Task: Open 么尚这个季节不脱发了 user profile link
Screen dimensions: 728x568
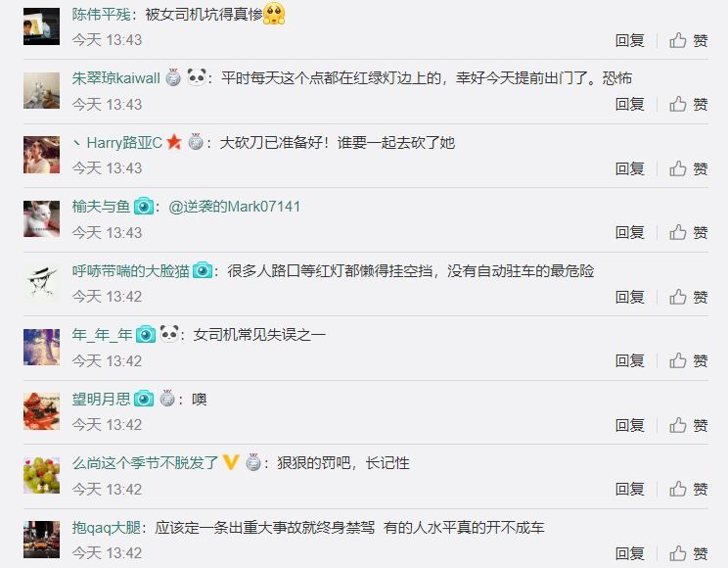Action: [x=146, y=462]
